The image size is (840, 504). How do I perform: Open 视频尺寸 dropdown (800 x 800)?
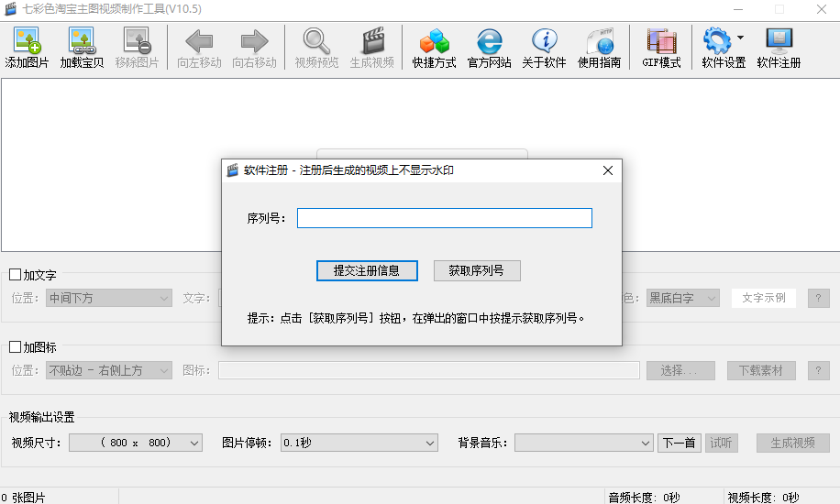(x=136, y=443)
